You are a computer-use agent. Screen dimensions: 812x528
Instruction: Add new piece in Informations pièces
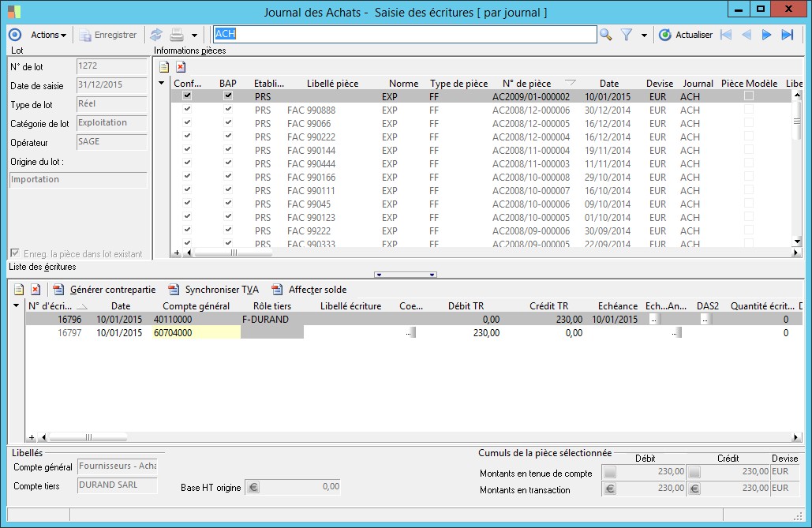point(164,67)
